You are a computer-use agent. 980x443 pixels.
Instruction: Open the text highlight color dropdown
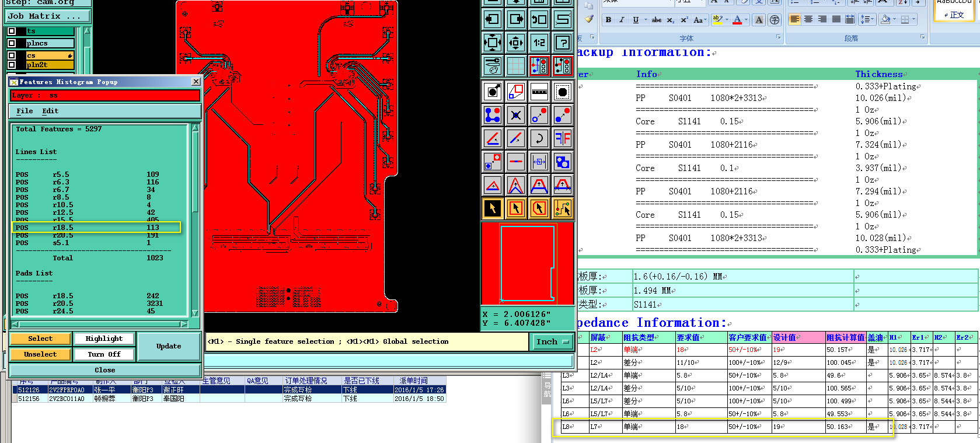coord(727,20)
